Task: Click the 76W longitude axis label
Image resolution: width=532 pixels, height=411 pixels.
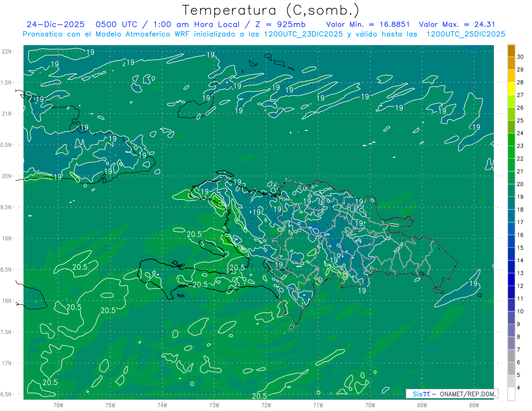Action: [x=58, y=405]
